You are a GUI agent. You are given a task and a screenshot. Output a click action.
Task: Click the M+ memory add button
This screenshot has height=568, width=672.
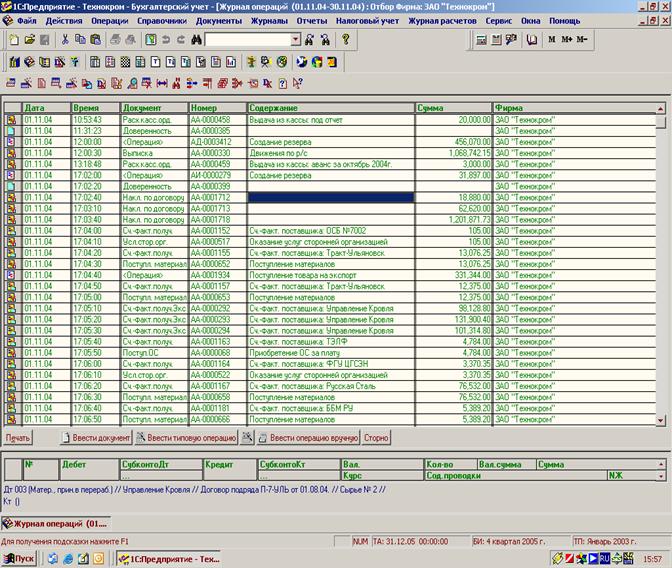tap(569, 39)
